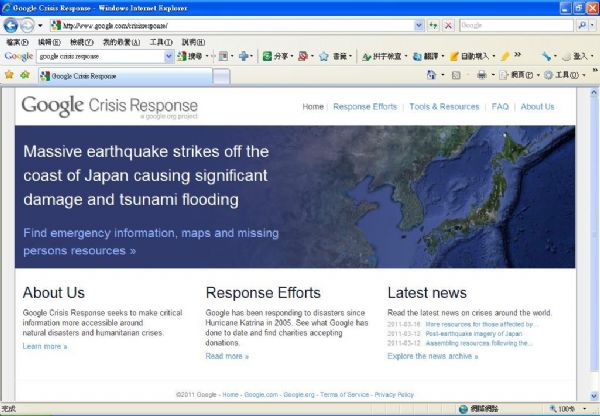Open the Response Efforts nav link
The image size is (600, 416).
pyautogui.click(x=365, y=107)
